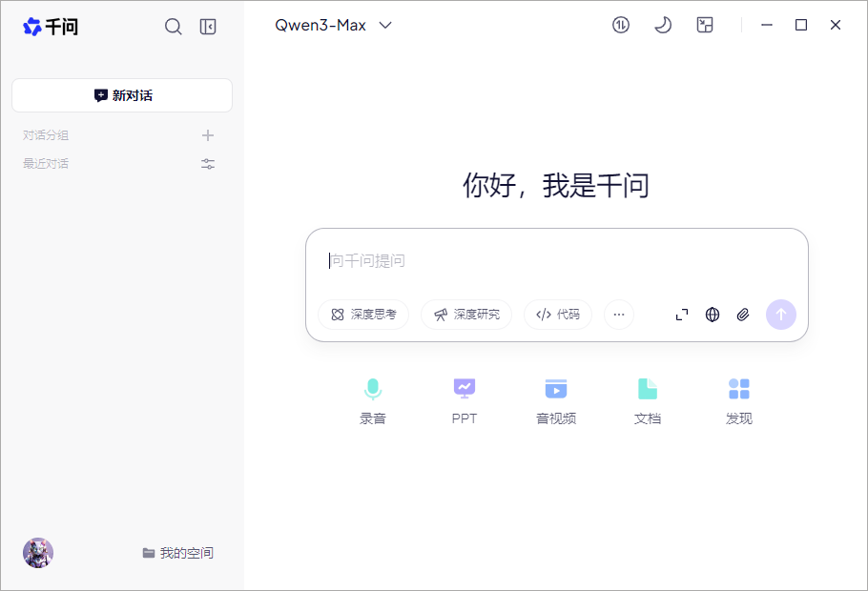Viewport: 868px width, 591px height.
Task: Switch to mini window mode icon
Action: pyautogui.click(x=705, y=25)
